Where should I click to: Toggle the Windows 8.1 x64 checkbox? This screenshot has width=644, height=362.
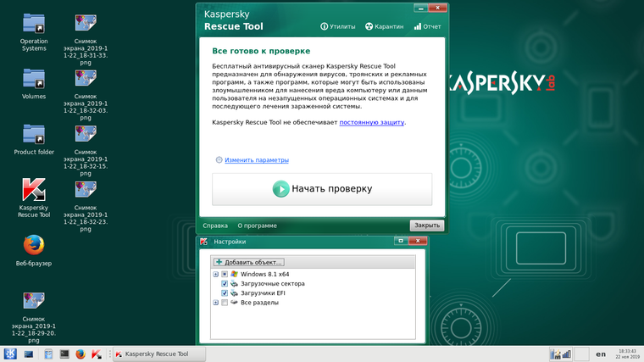point(225,274)
